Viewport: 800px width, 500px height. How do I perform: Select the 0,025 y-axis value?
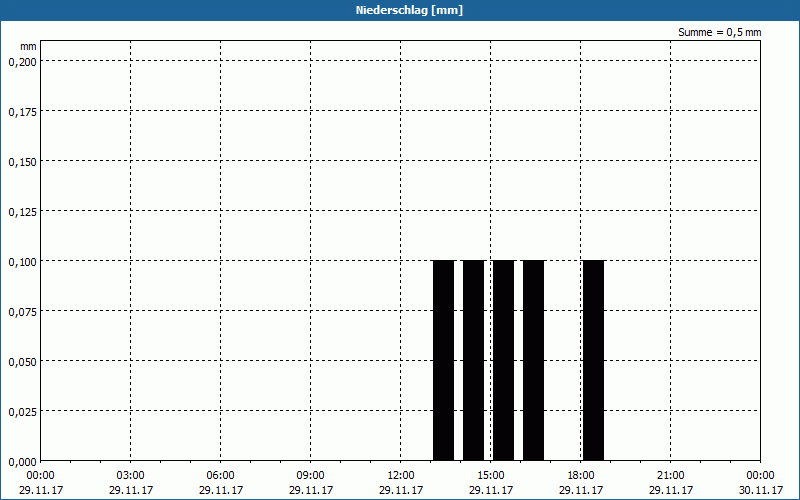[x=22, y=412]
